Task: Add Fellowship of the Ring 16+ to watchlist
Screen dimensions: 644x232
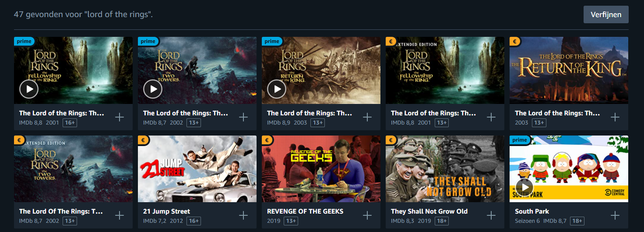Action: pyautogui.click(x=120, y=117)
